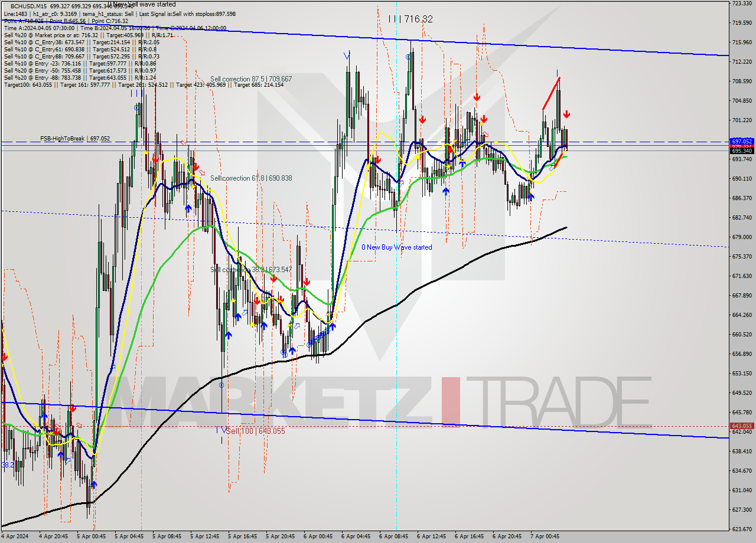Select 'Sell %20 @ Market price' row

tap(89, 35)
